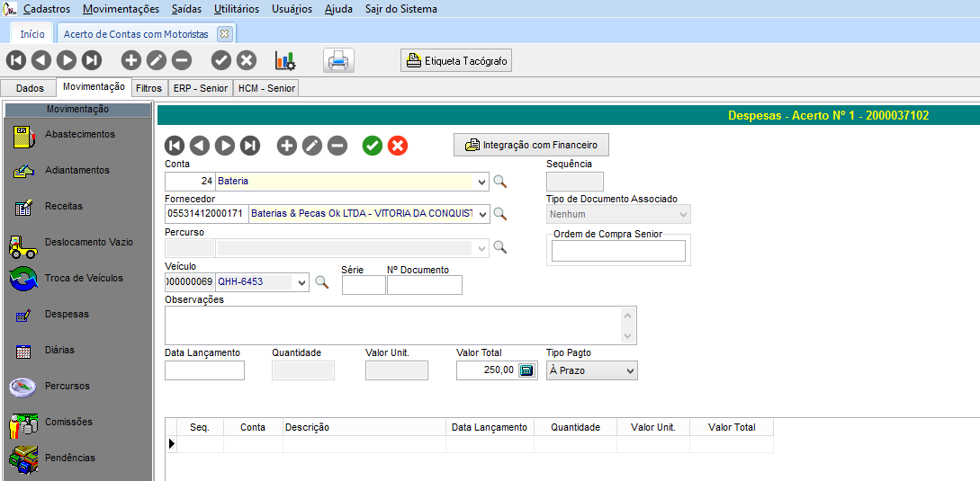Click Etiqueta Tacógrafo button
This screenshot has width=980, height=481.
point(456,60)
